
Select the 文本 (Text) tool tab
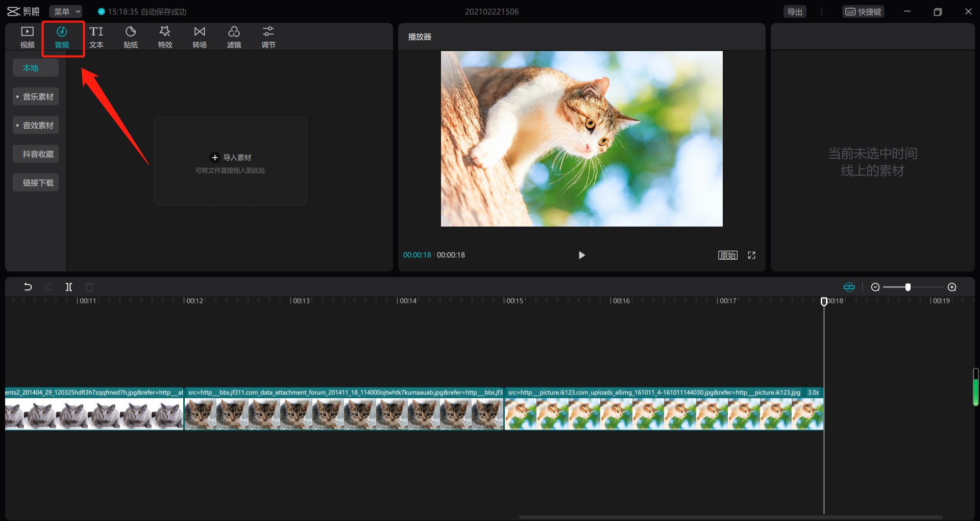pos(96,37)
